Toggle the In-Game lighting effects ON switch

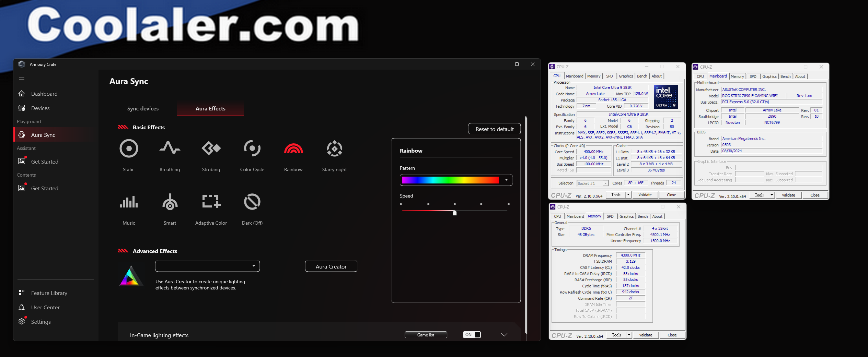point(472,335)
